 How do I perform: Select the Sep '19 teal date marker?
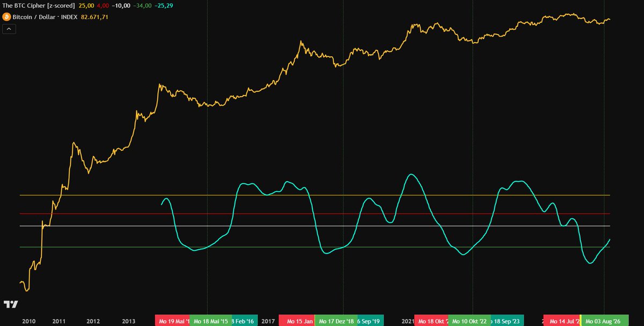point(370,321)
